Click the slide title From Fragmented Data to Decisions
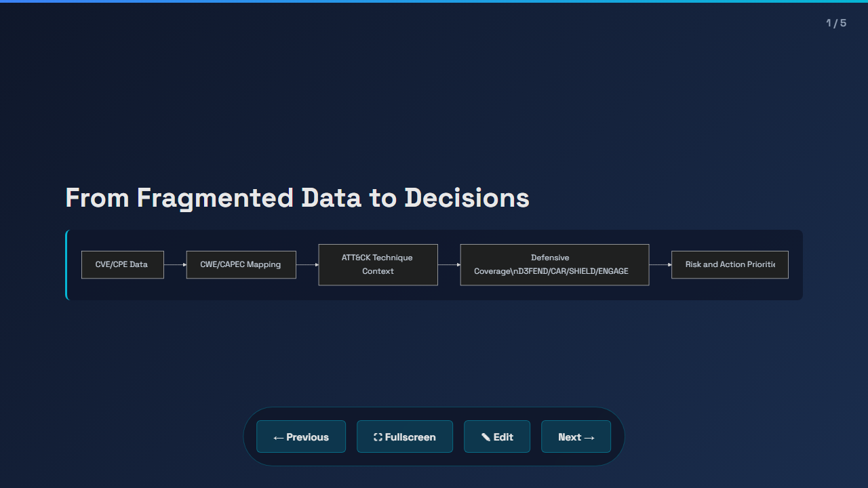Image resolution: width=868 pixels, height=488 pixels. [297, 198]
